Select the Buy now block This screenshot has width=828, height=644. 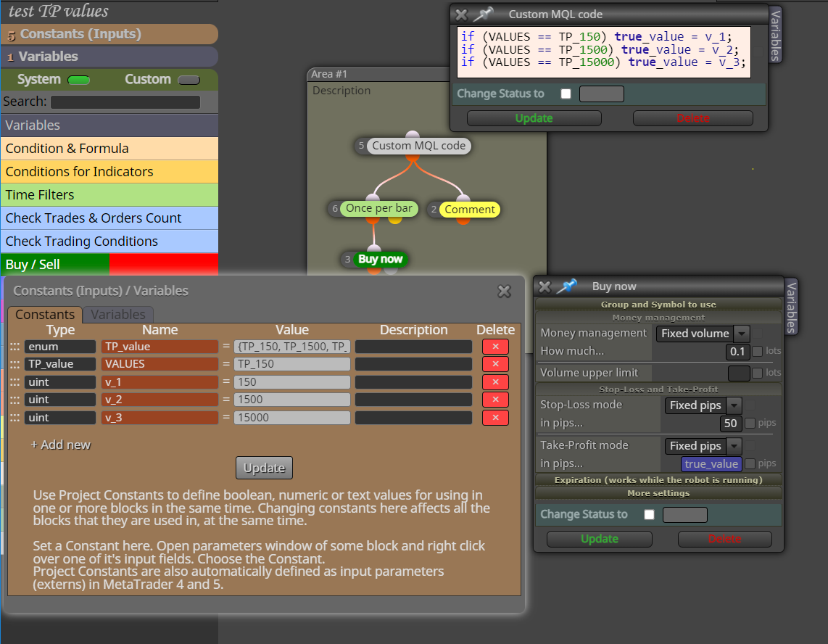tap(380, 260)
